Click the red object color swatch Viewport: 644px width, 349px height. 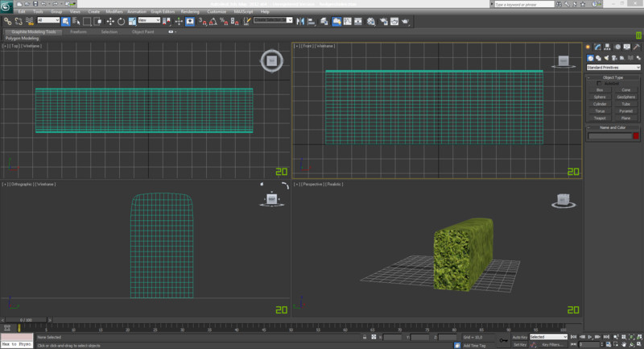tap(635, 135)
